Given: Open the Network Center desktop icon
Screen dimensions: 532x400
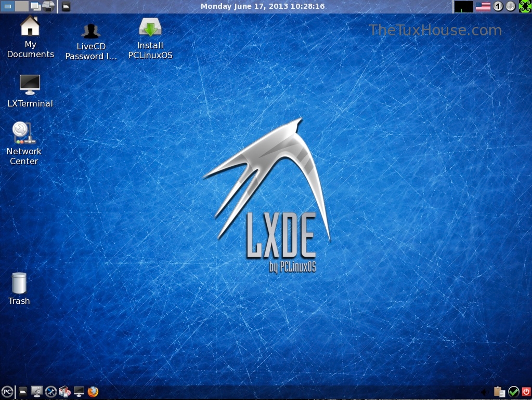Looking at the screenshot, I should click(24, 143).
